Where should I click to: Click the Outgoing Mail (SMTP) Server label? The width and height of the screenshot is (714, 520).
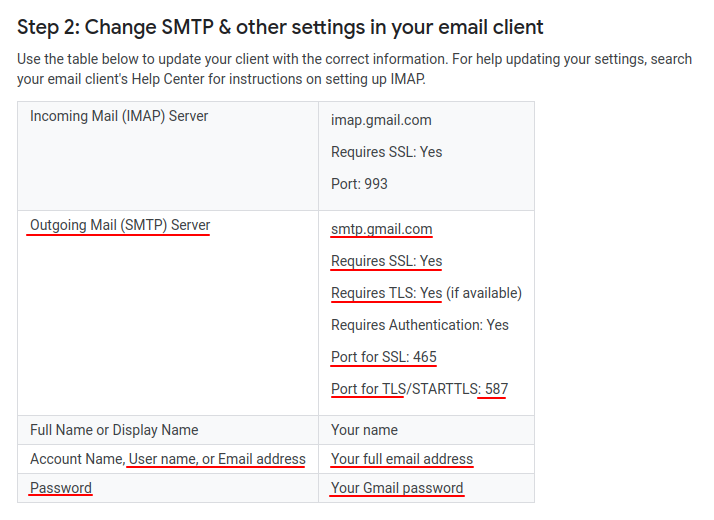coord(120,225)
